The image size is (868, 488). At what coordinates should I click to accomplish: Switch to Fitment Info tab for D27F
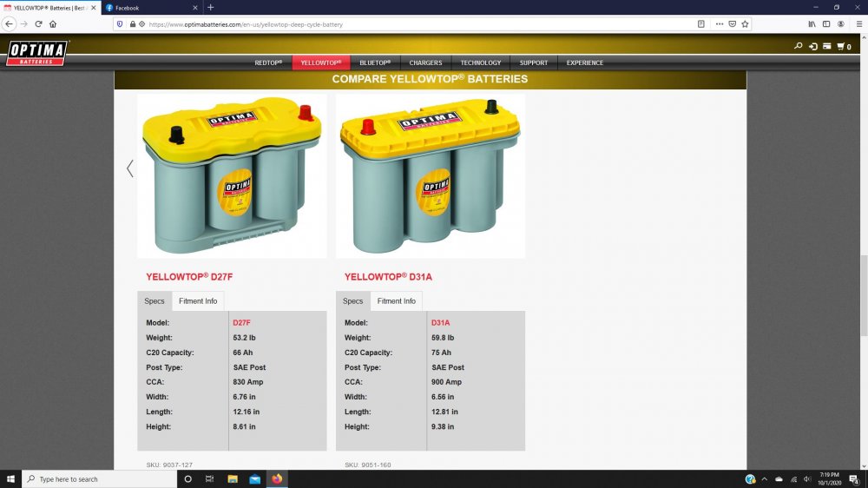click(198, 301)
